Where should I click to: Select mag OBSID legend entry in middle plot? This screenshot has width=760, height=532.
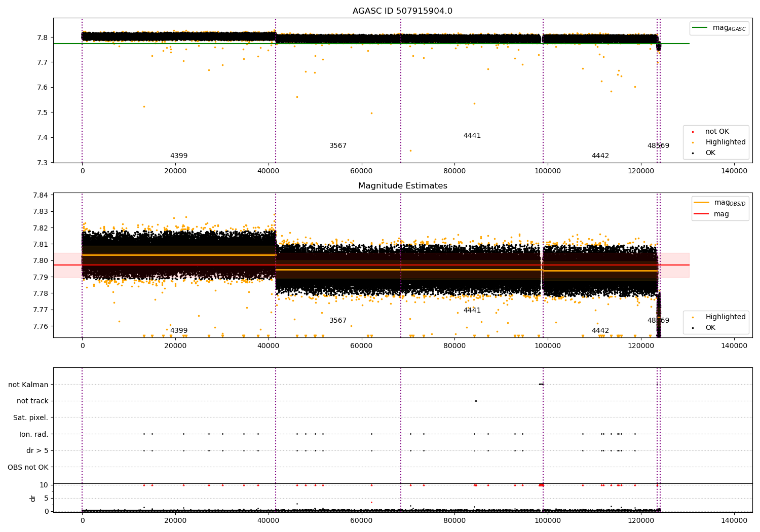point(720,203)
